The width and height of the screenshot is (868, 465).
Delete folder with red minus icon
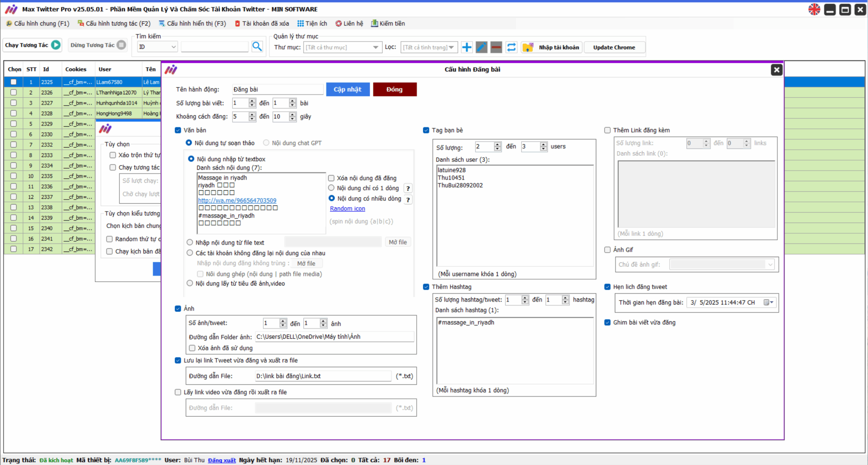[496, 47]
